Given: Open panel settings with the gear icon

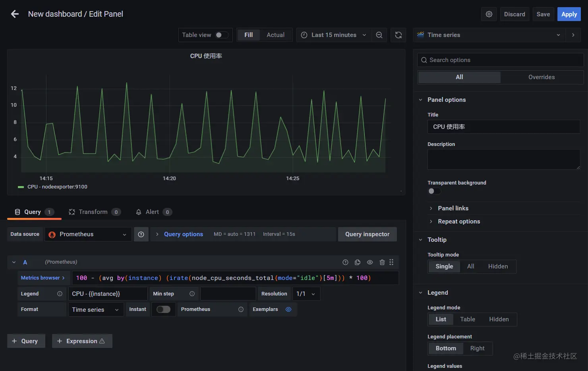Looking at the screenshot, I should pyautogui.click(x=489, y=14).
